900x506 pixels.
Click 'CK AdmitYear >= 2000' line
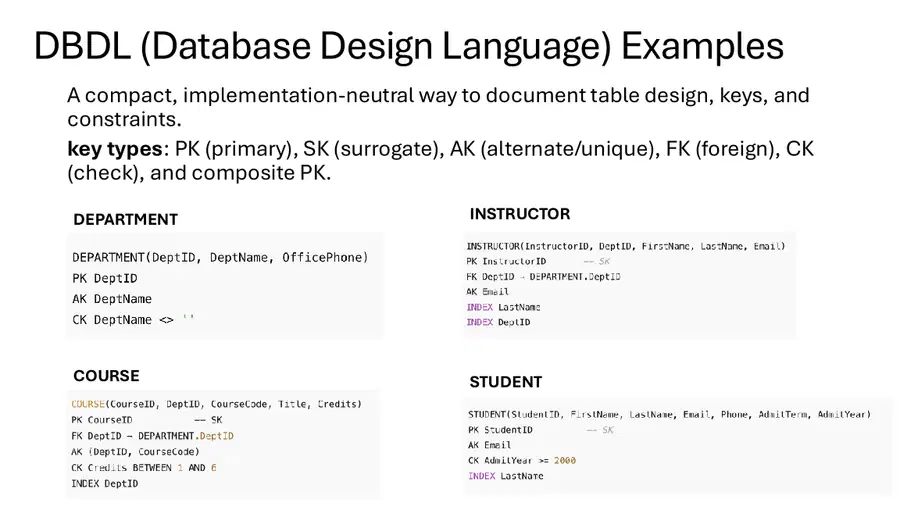[522, 460]
